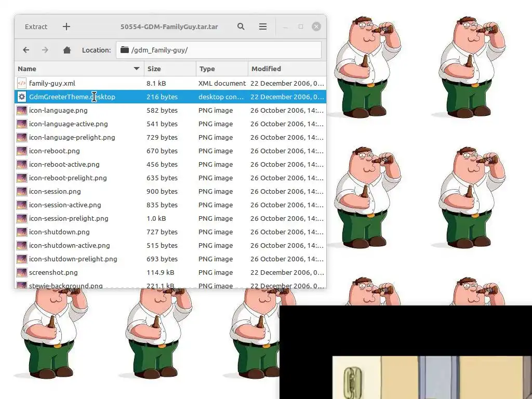
Task: Go forward to next location
Action: (45, 50)
